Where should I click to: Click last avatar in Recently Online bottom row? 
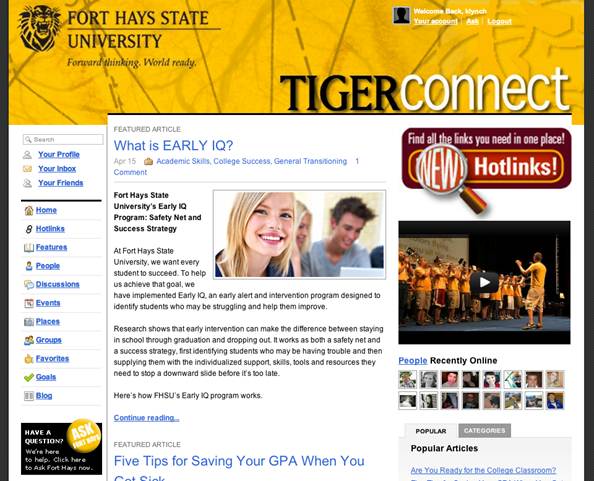555,401
